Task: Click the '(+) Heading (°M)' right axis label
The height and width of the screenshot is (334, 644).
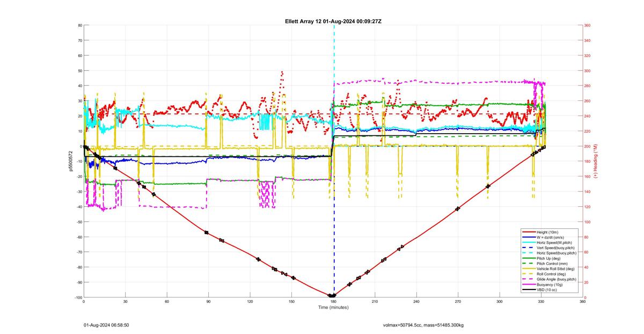Action: [x=596, y=161]
